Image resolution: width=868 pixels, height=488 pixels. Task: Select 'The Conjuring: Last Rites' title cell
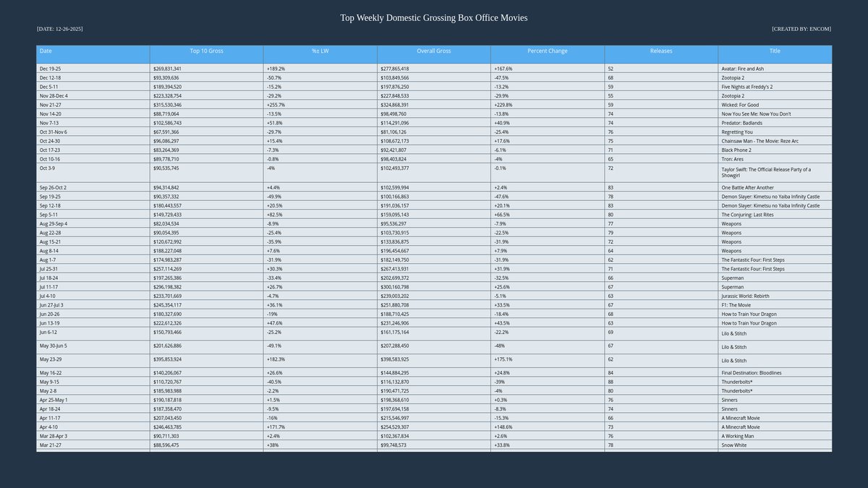(x=775, y=215)
